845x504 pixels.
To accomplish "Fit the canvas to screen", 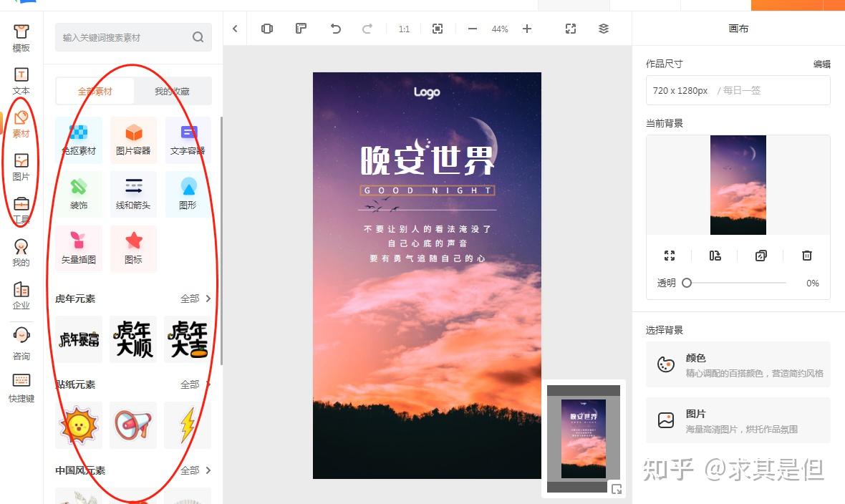I will click(438, 29).
